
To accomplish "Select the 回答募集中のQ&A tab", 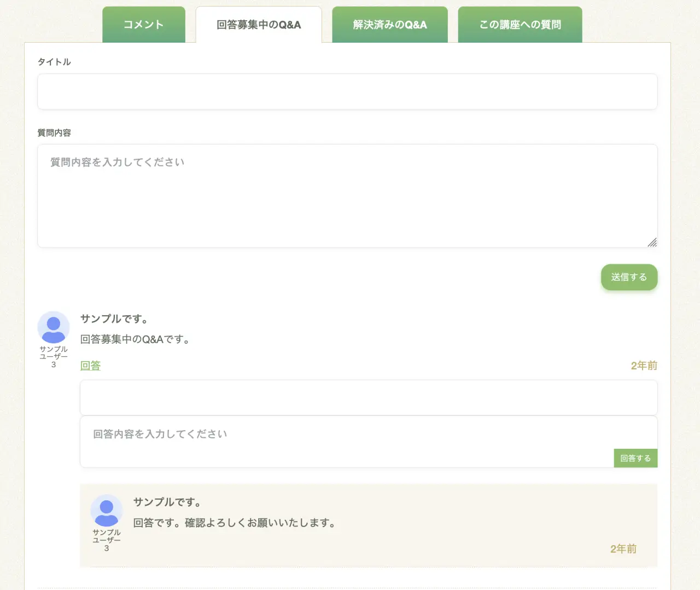I will pyautogui.click(x=259, y=25).
